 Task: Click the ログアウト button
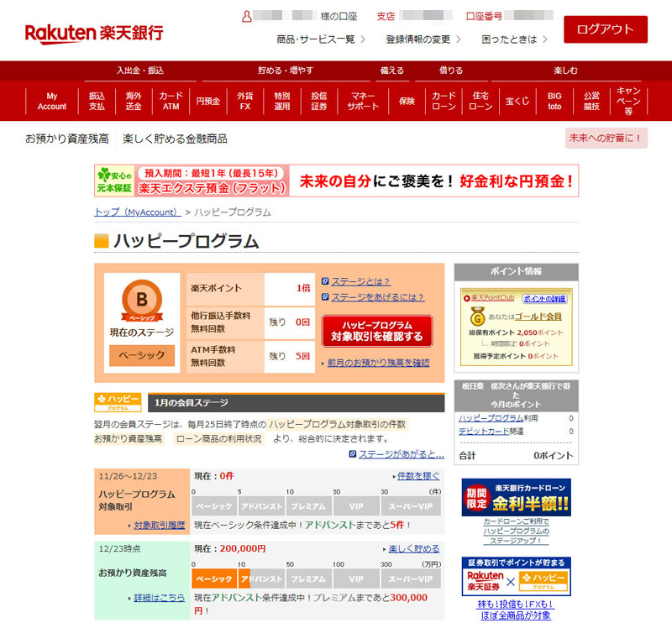pos(605,29)
